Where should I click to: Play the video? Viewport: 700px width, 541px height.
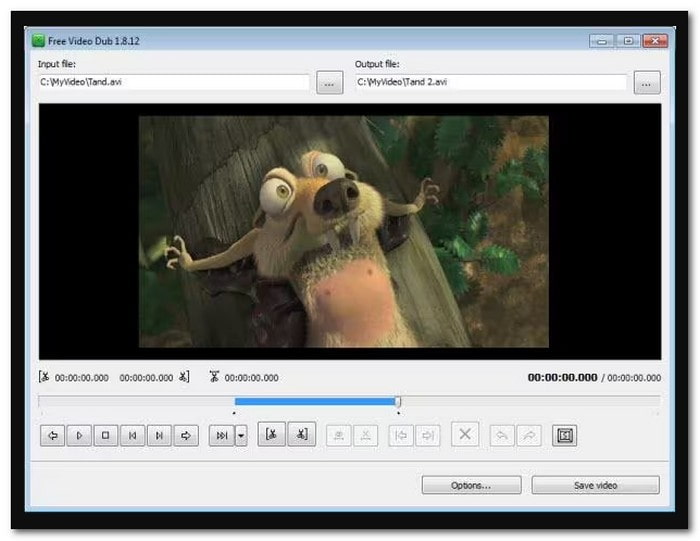[79, 435]
